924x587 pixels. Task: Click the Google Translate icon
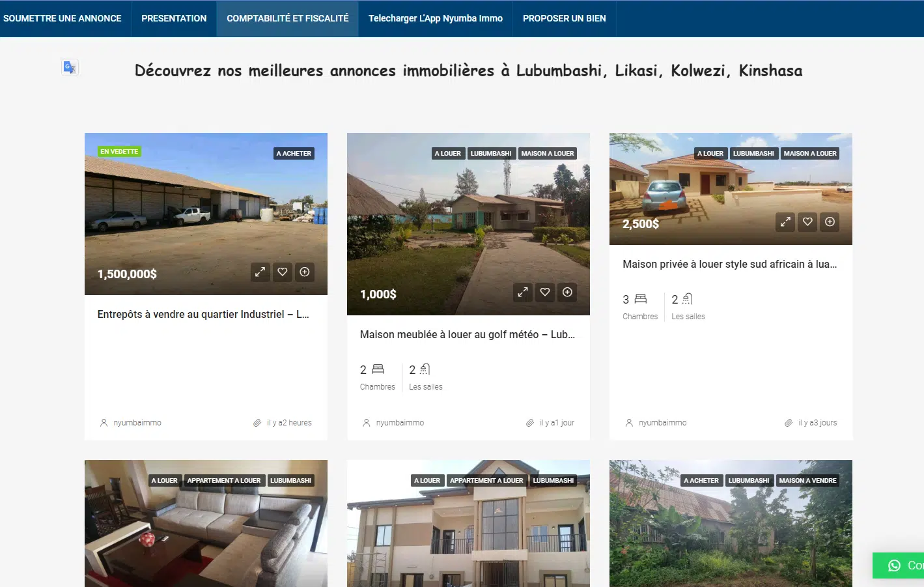(x=70, y=67)
